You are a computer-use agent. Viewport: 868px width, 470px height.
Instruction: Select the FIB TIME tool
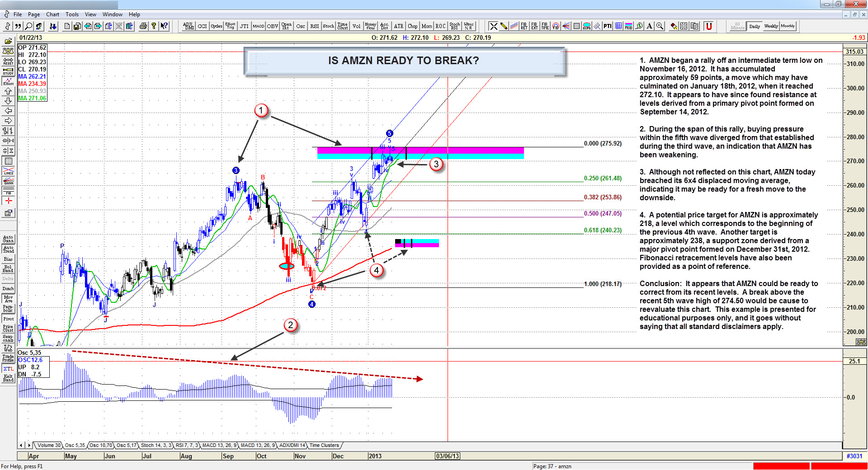(x=545, y=26)
